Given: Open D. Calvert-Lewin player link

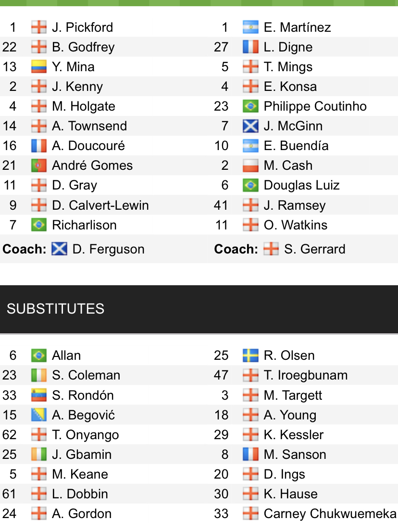Looking at the screenshot, I should [x=100, y=205].
